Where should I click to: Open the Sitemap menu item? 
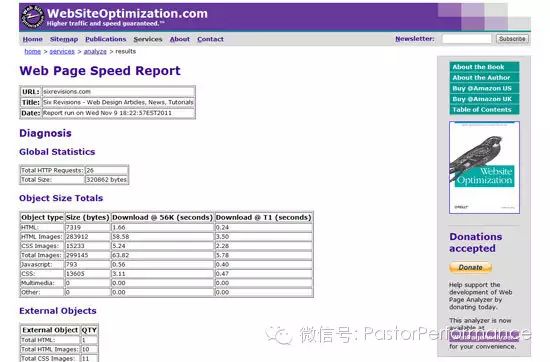(x=64, y=39)
